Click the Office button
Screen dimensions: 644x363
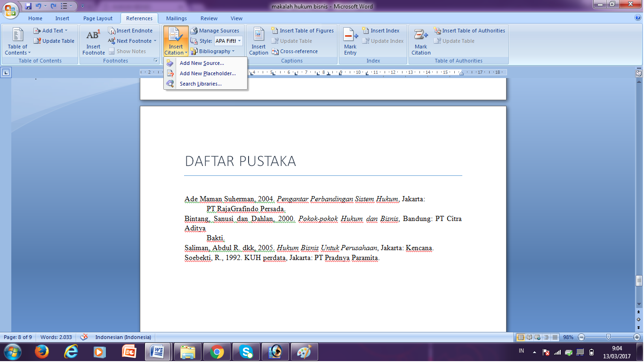[10, 10]
